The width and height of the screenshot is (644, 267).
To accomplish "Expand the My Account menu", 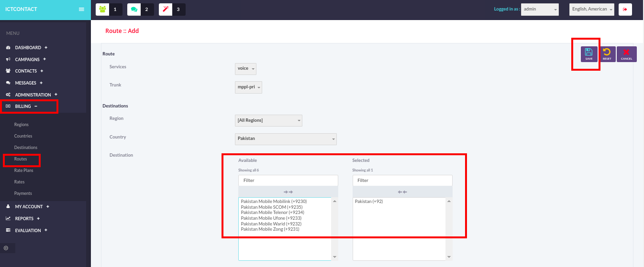I will [x=48, y=206].
